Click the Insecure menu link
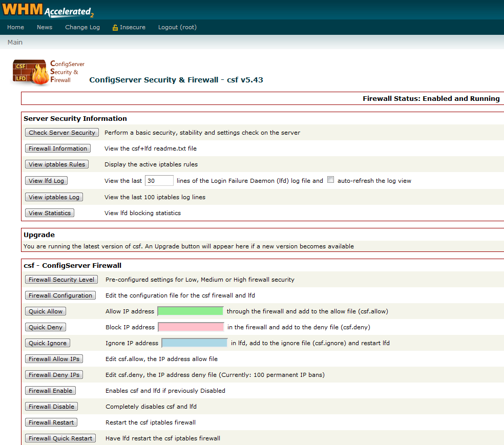 pos(133,27)
